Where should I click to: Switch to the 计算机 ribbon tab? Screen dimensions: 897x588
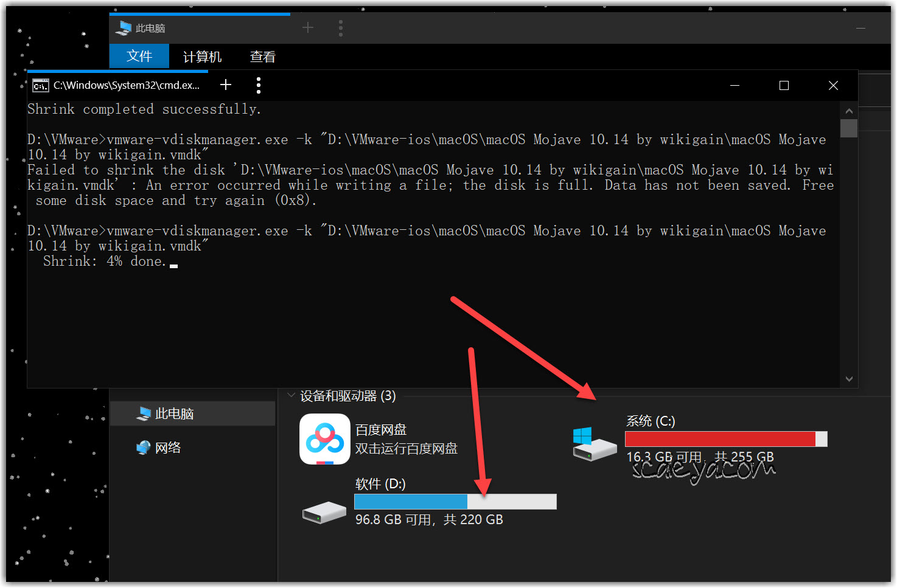point(202,57)
